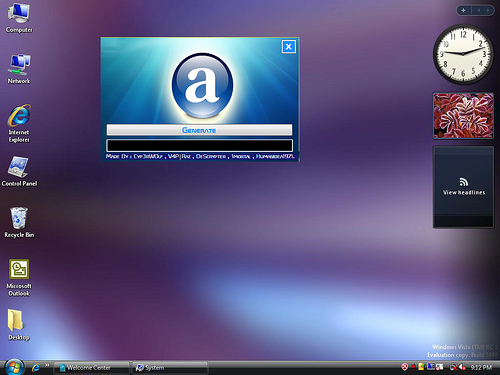This screenshot has width=500, height=375.
Task: Select the Recycle Bin icon
Action: click(19, 222)
